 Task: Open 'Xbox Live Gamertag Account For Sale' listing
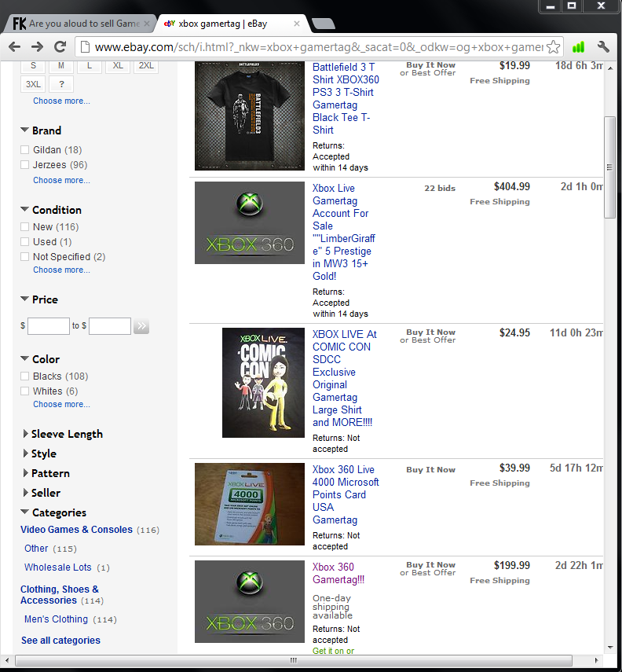click(344, 233)
